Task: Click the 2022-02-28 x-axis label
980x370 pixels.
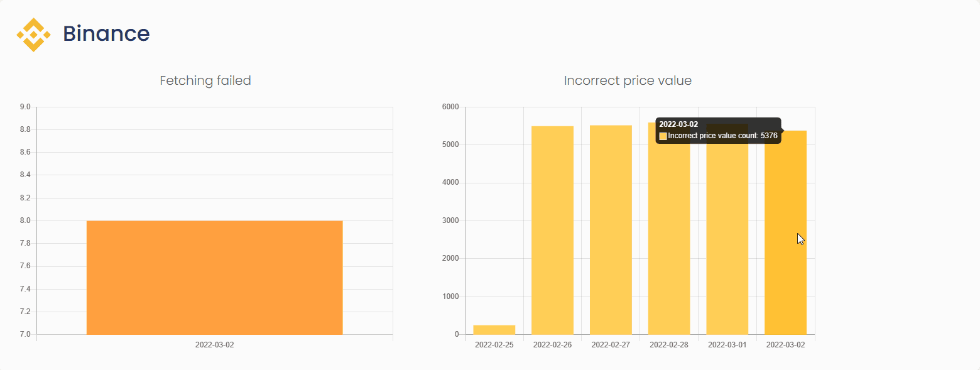Action: point(668,345)
